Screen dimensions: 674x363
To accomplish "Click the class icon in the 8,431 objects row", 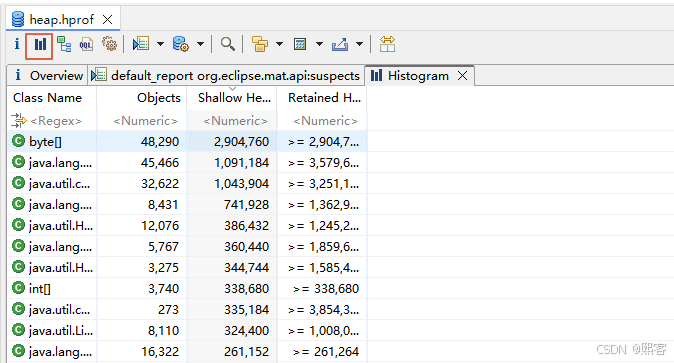I will pos(18,204).
